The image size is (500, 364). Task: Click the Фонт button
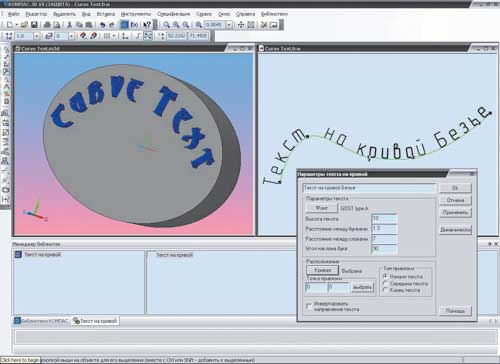tap(322, 208)
